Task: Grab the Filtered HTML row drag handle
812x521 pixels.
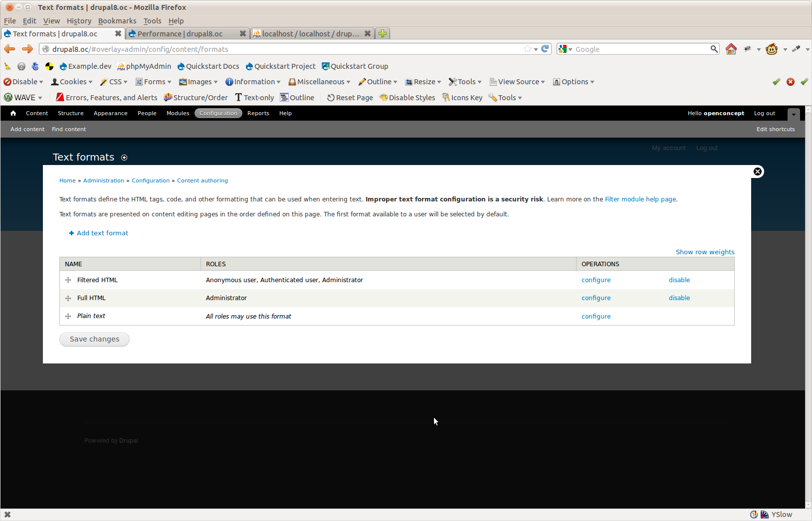Action: point(68,280)
